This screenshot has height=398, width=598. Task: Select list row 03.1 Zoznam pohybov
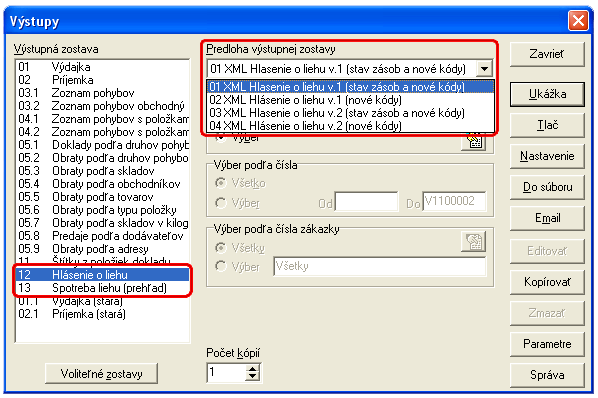pyautogui.click(x=103, y=93)
